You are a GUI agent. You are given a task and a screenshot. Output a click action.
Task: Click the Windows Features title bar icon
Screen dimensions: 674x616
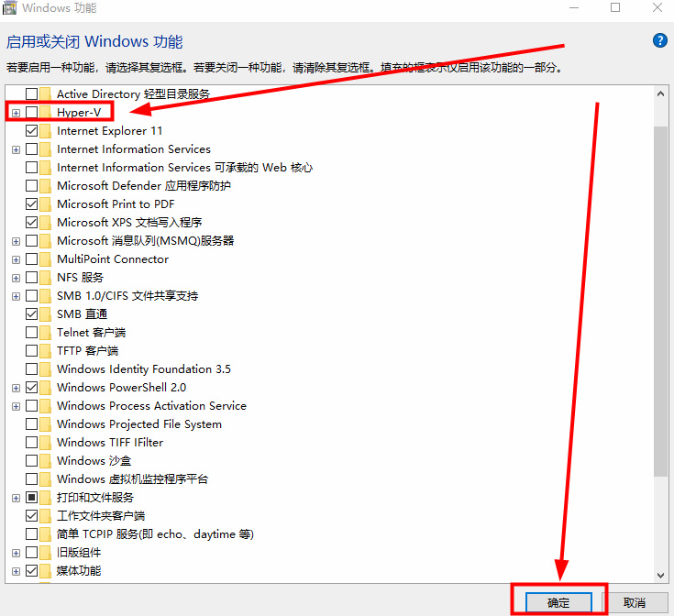[11, 8]
